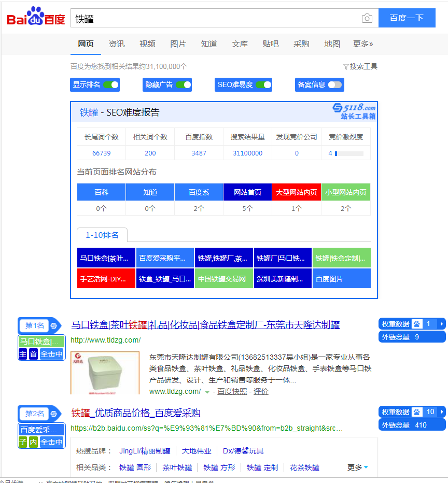Expand second result 权重数据 arrow

(x=442, y=412)
